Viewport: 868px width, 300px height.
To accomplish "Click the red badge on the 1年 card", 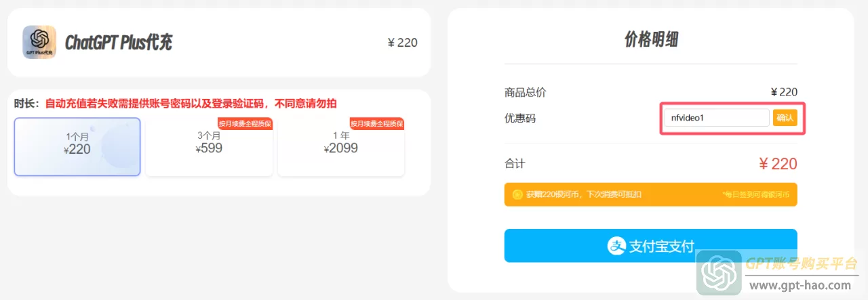I will click(x=376, y=123).
